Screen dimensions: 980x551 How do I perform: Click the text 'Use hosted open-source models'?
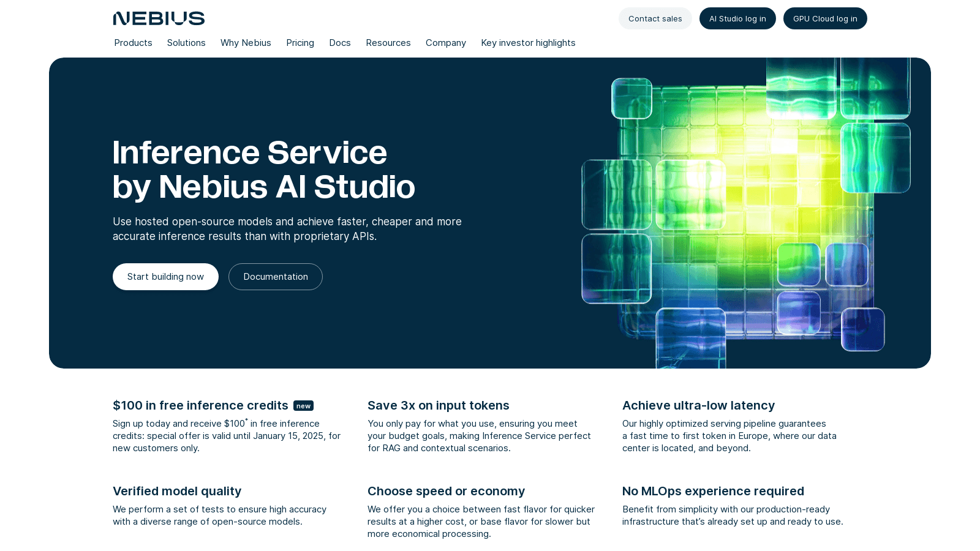pyautogui.click(x=193, y=222)
